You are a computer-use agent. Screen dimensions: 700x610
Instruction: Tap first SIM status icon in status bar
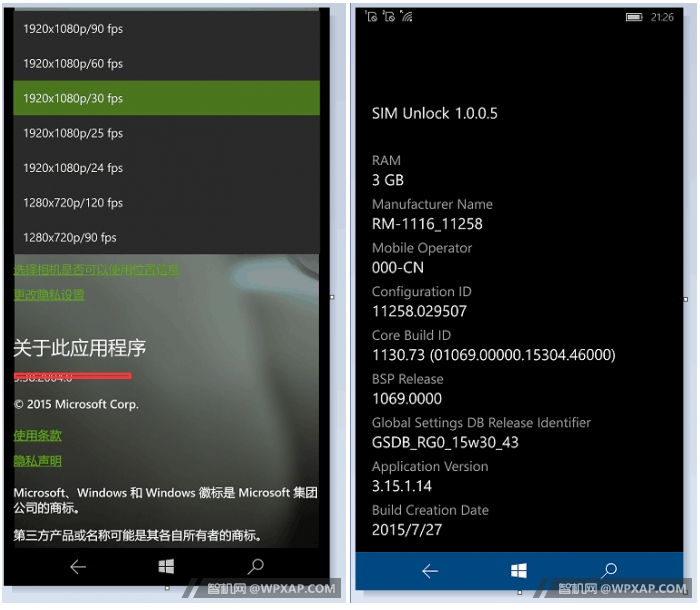pyautogui.click(x=371, y=16)
